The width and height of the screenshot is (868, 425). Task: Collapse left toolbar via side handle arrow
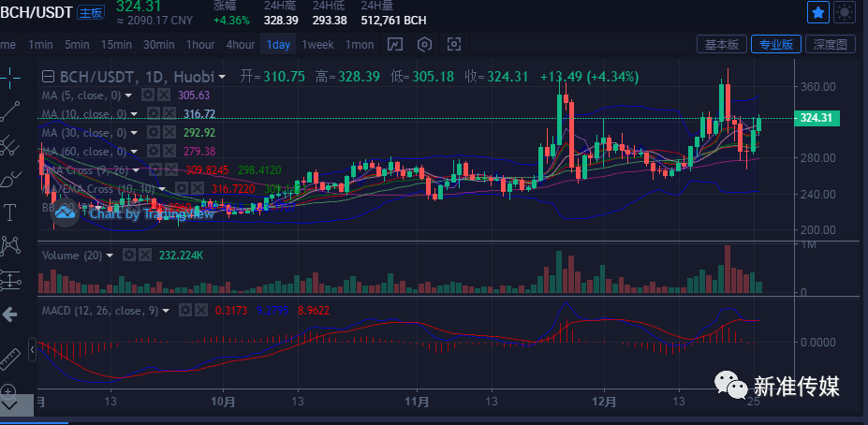(x=32, y=350)
